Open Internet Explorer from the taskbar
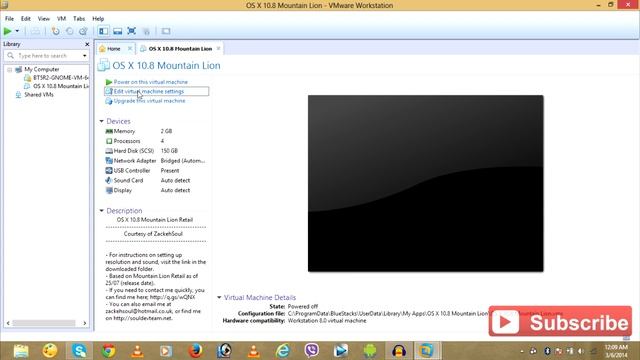This screenshot has height=360, width=640. click(282, 351)
